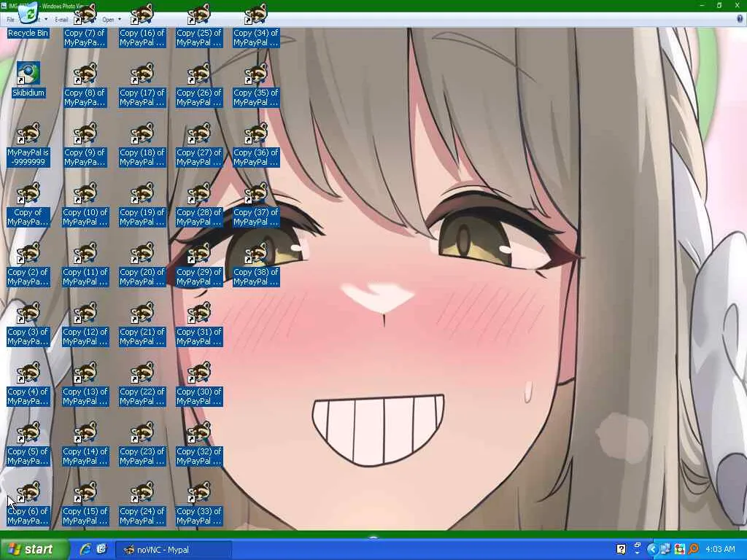Viewport: 747px width, 560px height.
Task: Select the 'Copy (35) of MyPayPal' shortcut
Action: tap(256, 85)
